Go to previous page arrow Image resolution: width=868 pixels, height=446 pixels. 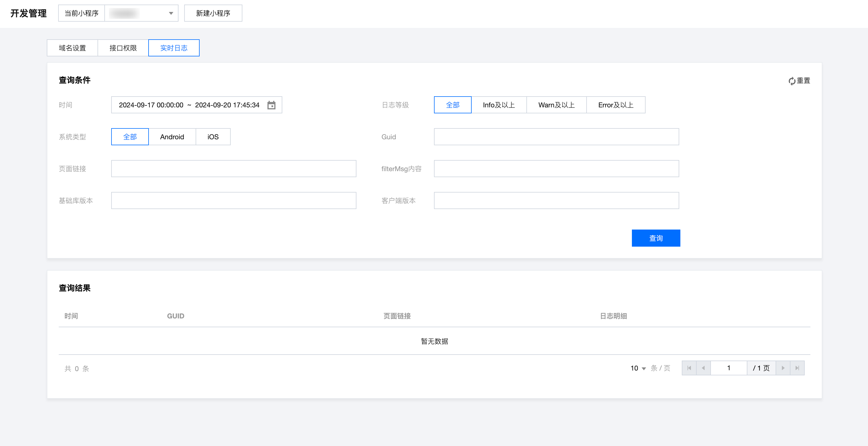click(703, 368)
